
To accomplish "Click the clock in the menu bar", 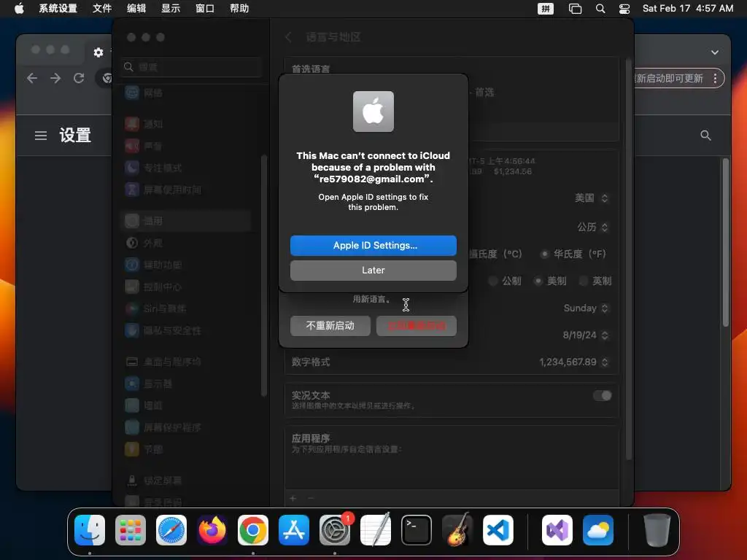I will click(688, 9).
